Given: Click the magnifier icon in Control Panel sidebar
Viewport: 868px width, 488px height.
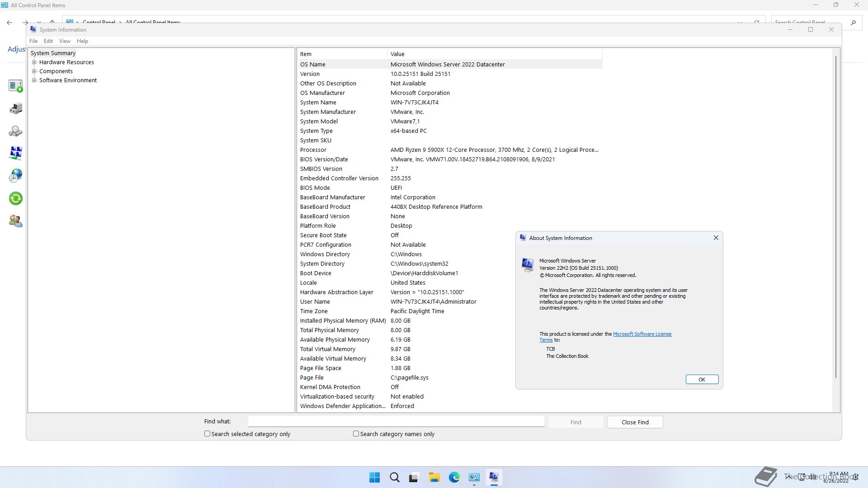Looking at the screenshot, I should coord(15,131).
